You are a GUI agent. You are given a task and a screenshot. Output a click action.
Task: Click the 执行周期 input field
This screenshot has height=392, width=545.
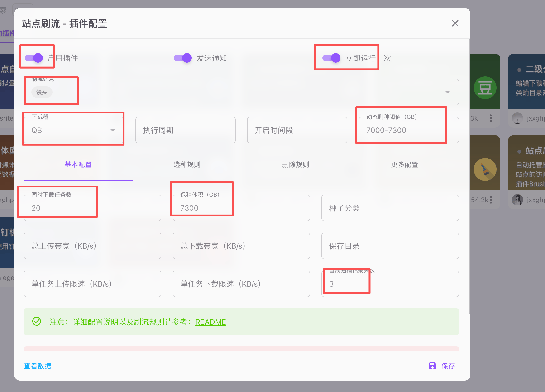point(185,130)
